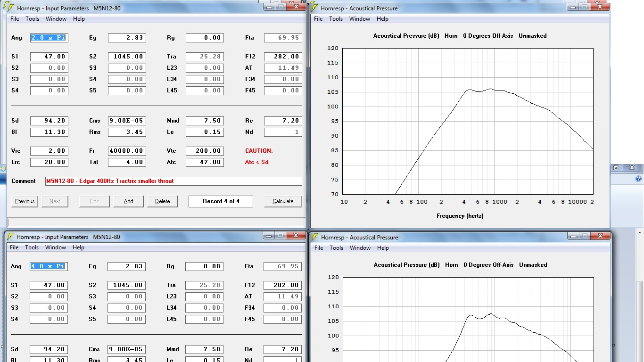Click the Previous record button
This screenshot has height=362, width=644.
point(25,201)
